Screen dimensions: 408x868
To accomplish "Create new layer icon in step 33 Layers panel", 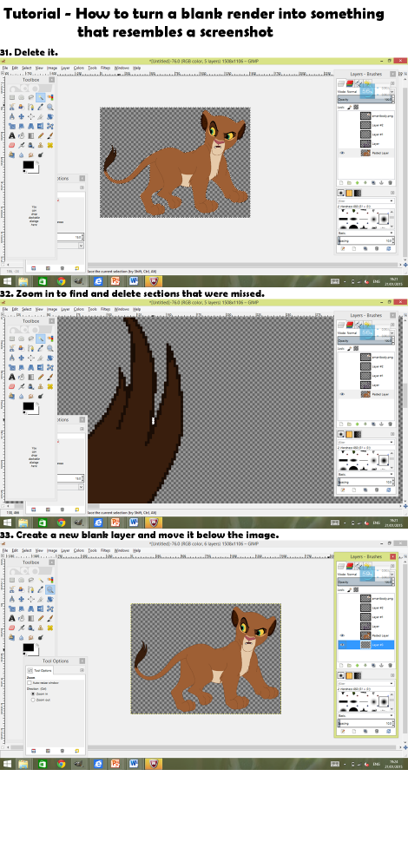I will pyautogui.click(x=341, y=665).
